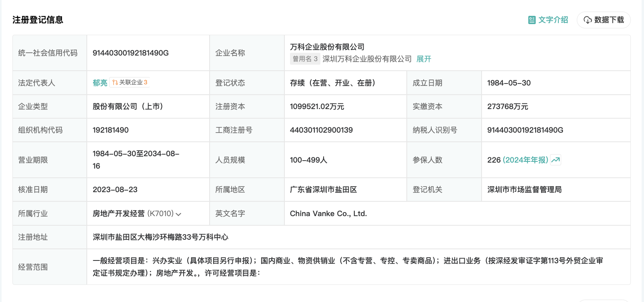
Task: Click the 注册资本 label cell
Action: coord(247,106)
